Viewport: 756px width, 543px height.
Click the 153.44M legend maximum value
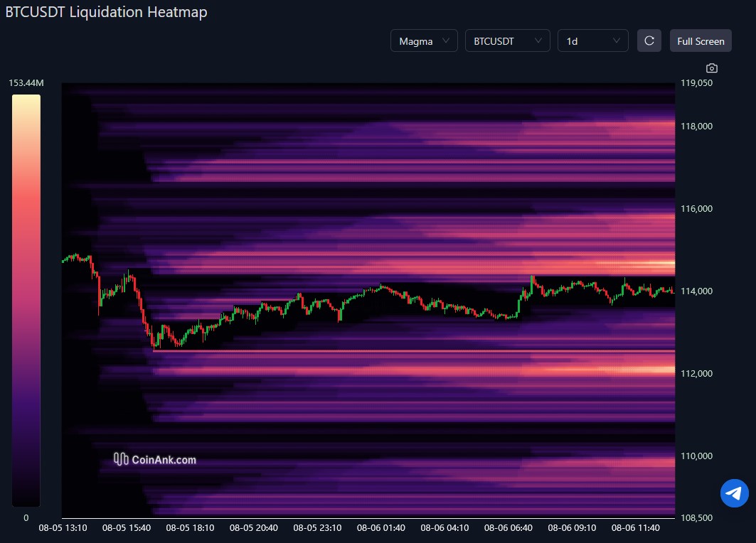(x=26, y=83)
